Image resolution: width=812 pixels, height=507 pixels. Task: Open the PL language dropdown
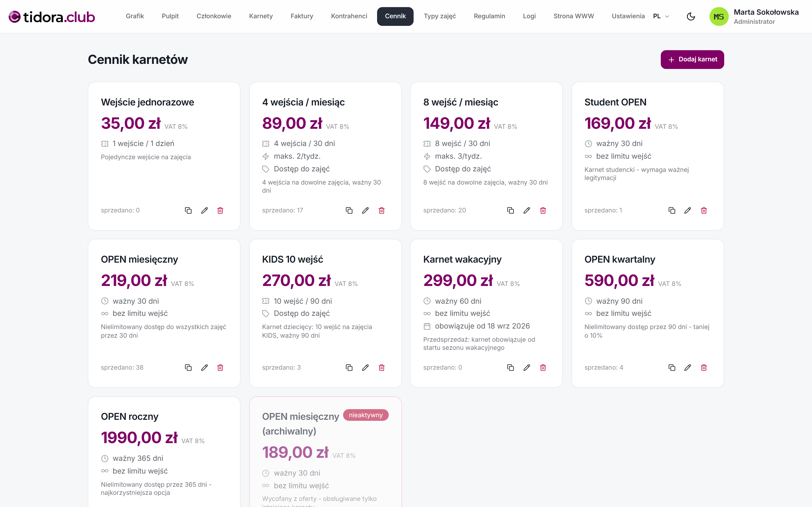coord(661,16)
